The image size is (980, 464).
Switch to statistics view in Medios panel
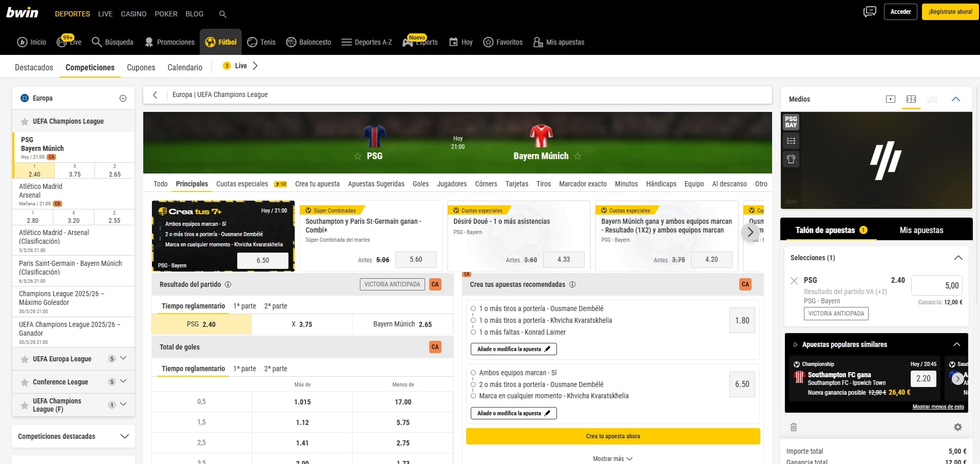point(933,99)
